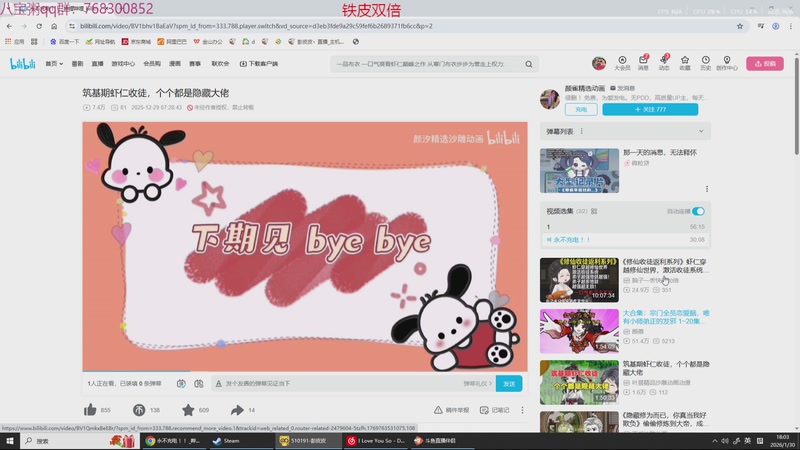The width and height of the screenshot is (800, 450).
Task: Select episode 永不充电！！ in 视频选集
Action: (x=626, y=239)
